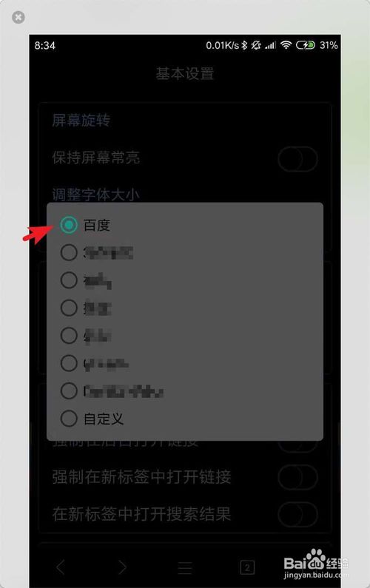Tap the battery charging icon

[x=306, y=45]
